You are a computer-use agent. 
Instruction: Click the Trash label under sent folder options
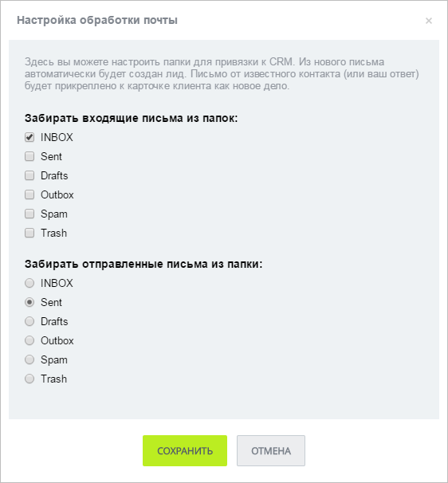point(53,379)
